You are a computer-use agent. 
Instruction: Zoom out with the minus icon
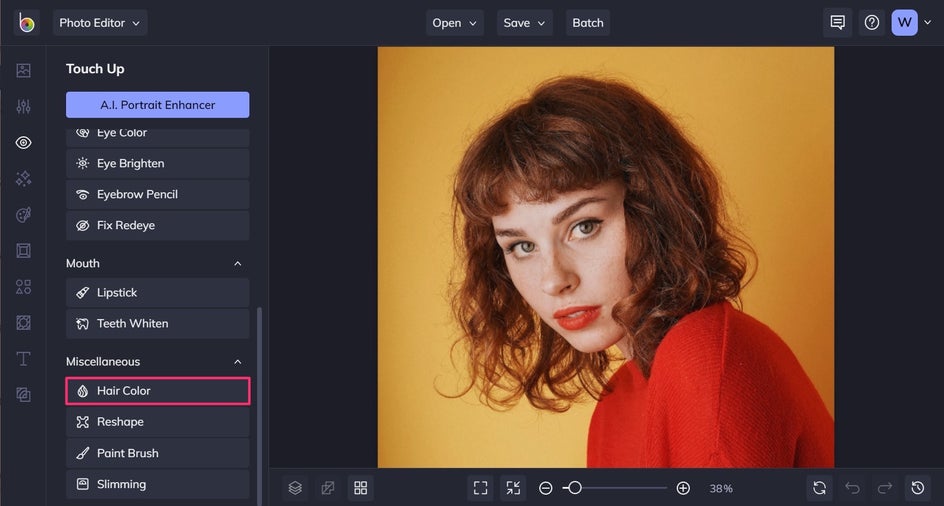click(x=545, y=488)
